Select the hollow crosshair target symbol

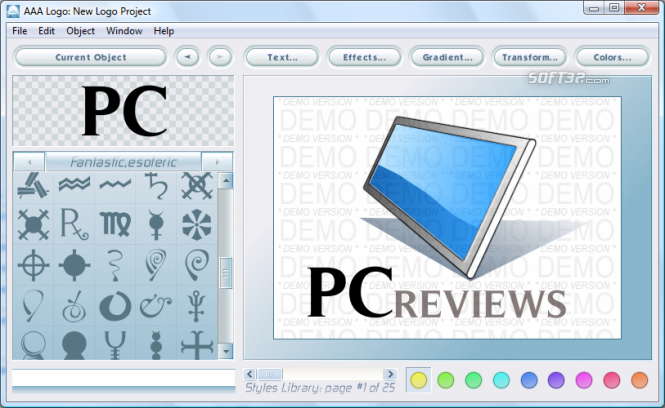point(34,265)
